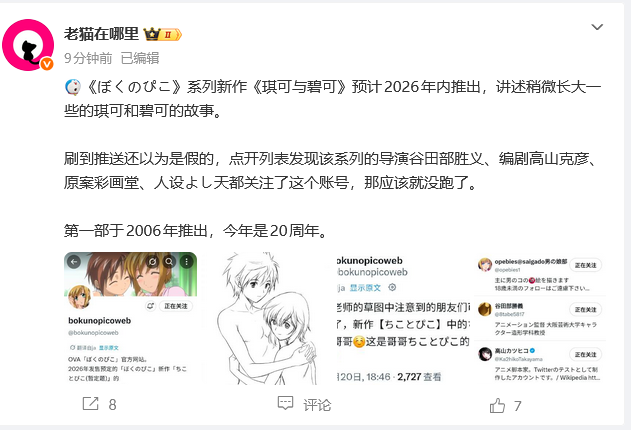Click the repost share icon

pos(91,403)
